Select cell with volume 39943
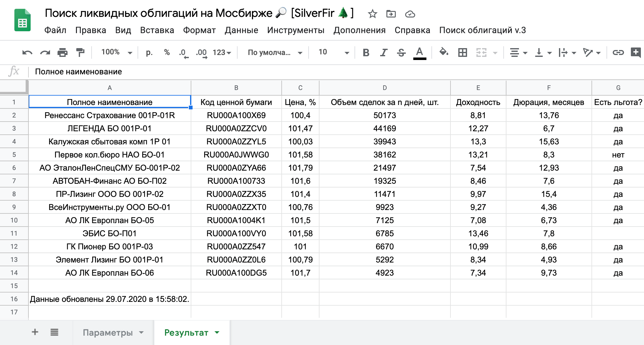 click(x=385, y=142)
